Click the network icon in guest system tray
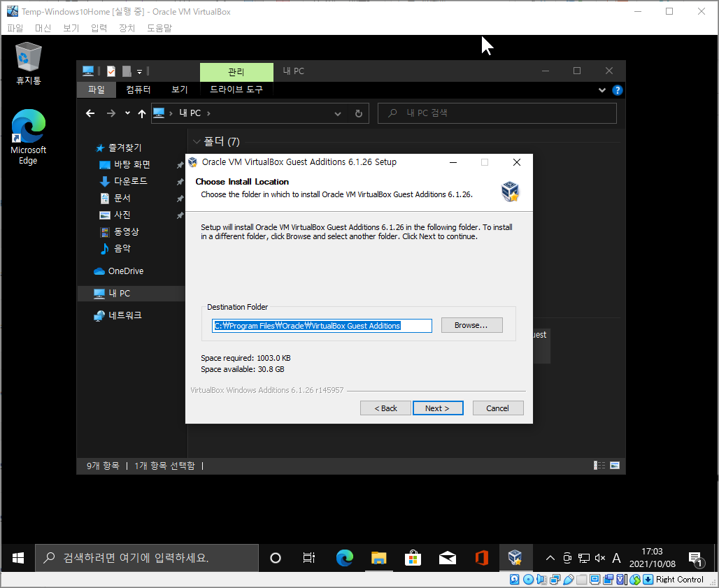Screen dimensions: 719x588 pos(584,558)
